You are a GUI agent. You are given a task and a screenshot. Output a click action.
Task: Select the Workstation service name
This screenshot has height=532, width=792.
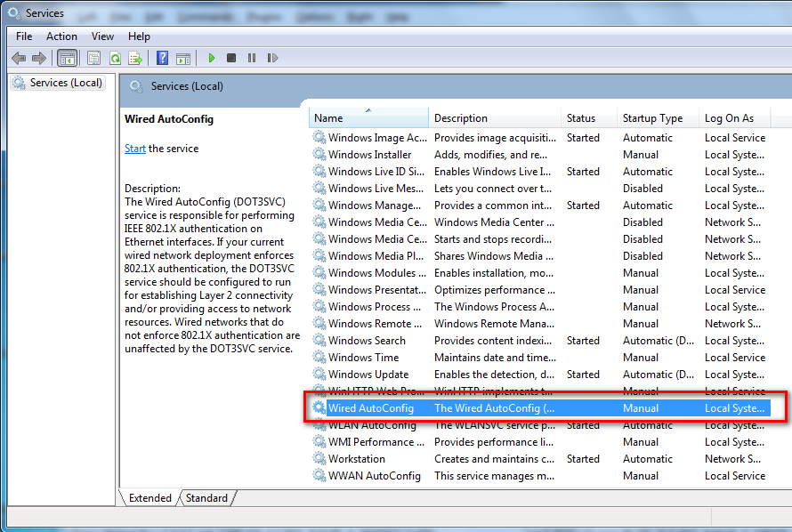pyautogui.click(x=357, y=459)
